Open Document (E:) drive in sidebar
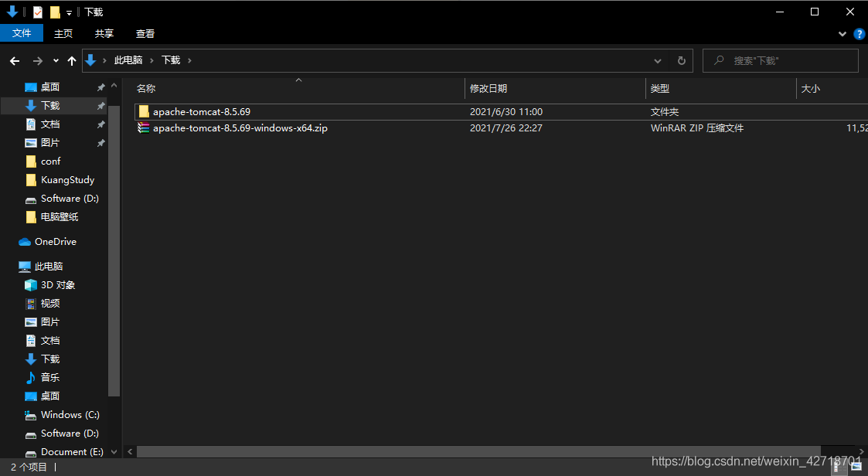This screenshot has height=476, width=868. 72,451
